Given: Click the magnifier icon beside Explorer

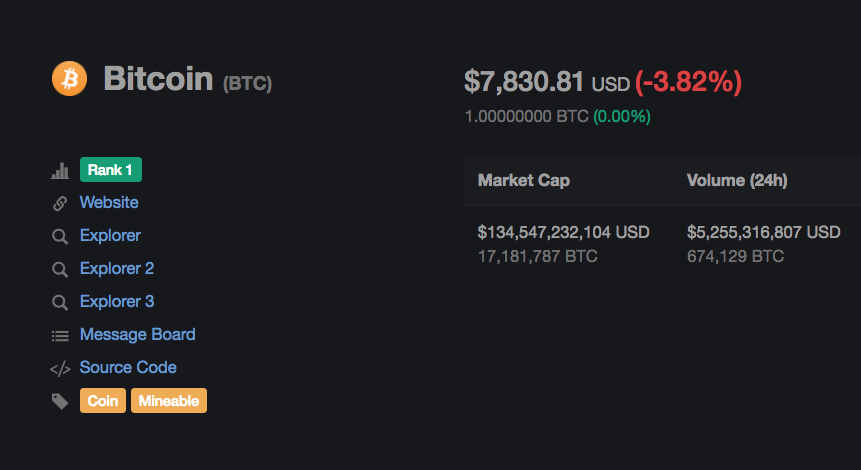Looking at the screenshot, I should click(x=60, y=236).
